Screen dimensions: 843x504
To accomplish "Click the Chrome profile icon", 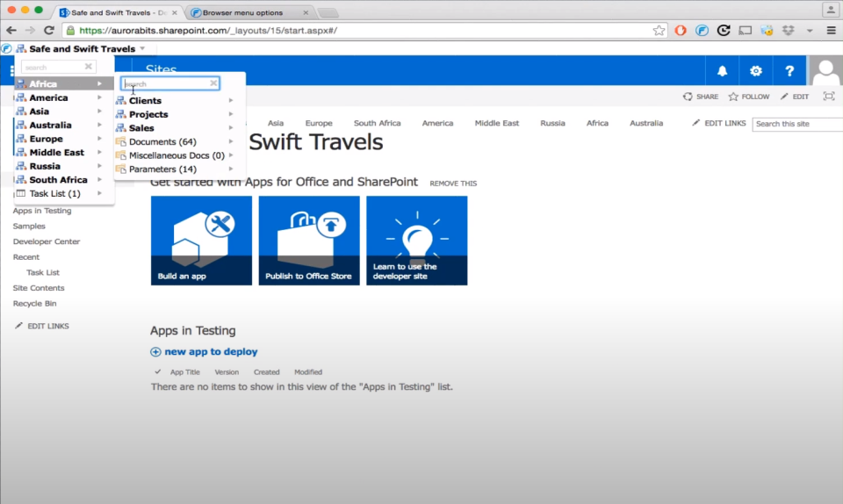I will [830, 10].
